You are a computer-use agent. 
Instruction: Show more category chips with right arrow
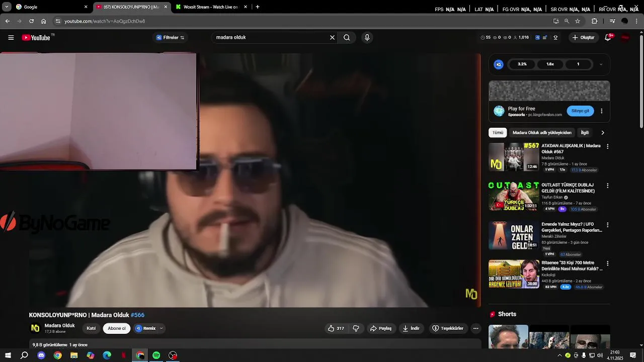[603, 133]
